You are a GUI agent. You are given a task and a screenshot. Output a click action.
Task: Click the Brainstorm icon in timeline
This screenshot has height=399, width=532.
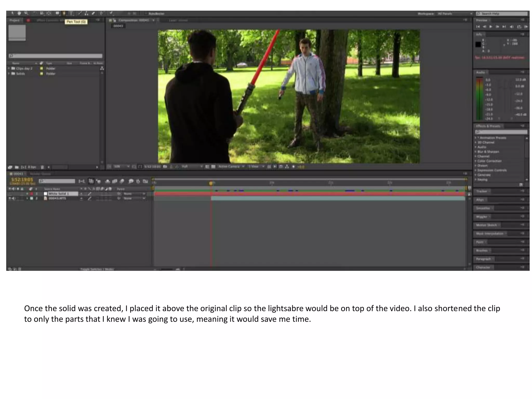click(x=131, y=181)
